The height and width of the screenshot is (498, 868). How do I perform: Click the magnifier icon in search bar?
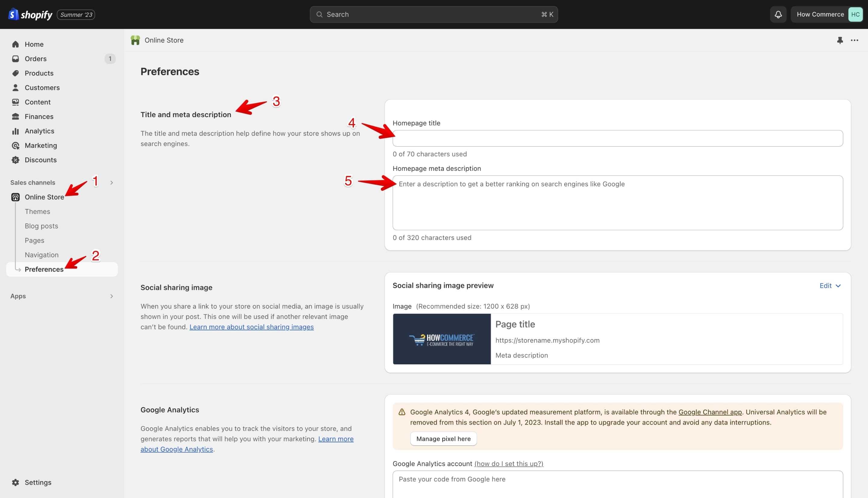coord(319,14)
